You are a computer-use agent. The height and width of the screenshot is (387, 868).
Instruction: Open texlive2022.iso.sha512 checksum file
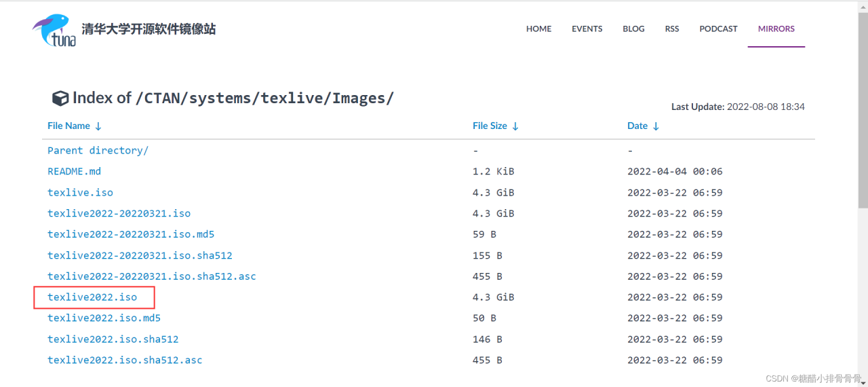(x=113, y=339)
